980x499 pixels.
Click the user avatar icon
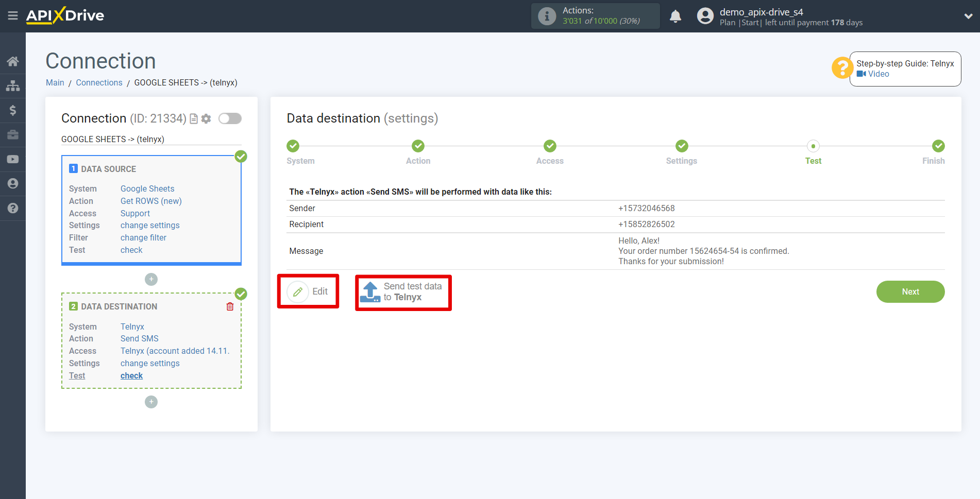[x=705, y=16]
